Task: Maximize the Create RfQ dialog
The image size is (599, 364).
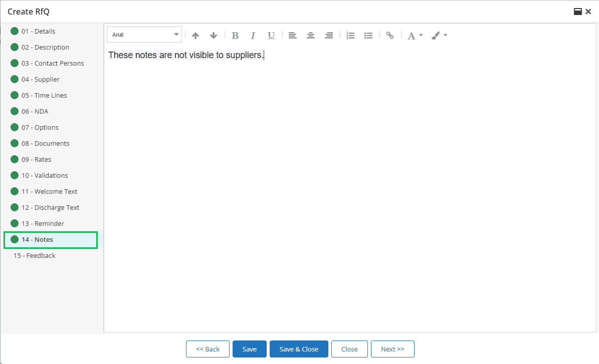Action: tap(577, 12)
